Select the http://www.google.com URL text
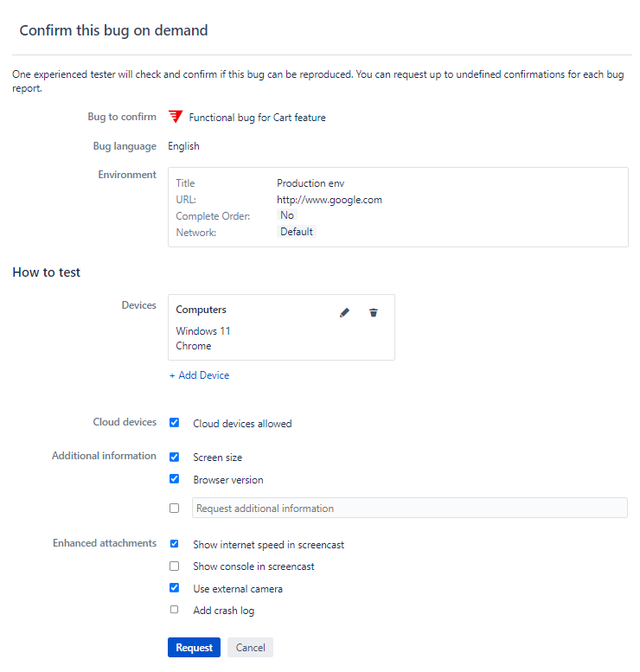Image resolution: width=640 pixels, height=672 pixels. point(330,200)
